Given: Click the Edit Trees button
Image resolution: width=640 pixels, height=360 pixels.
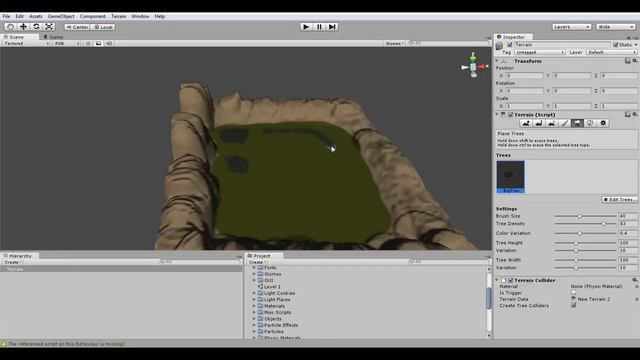Looking at the screenshot, I should click(620, 200).
